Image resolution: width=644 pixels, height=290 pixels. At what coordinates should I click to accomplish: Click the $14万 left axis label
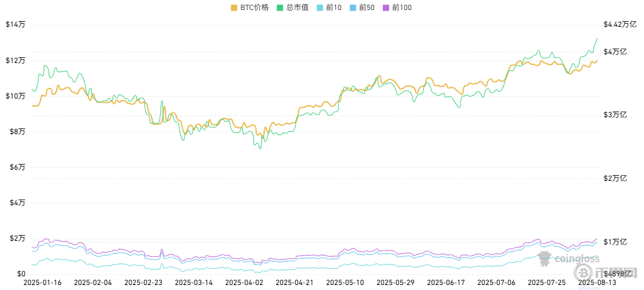click(x=15, y=25)
